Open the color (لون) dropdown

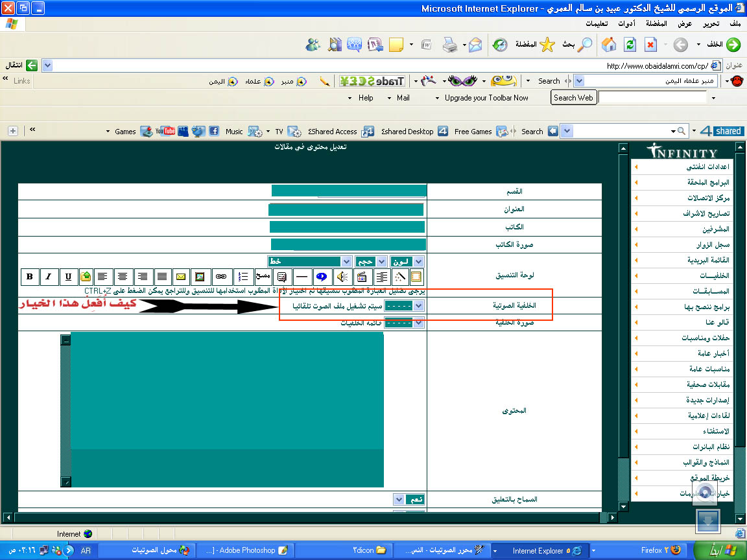click(418, 261)
